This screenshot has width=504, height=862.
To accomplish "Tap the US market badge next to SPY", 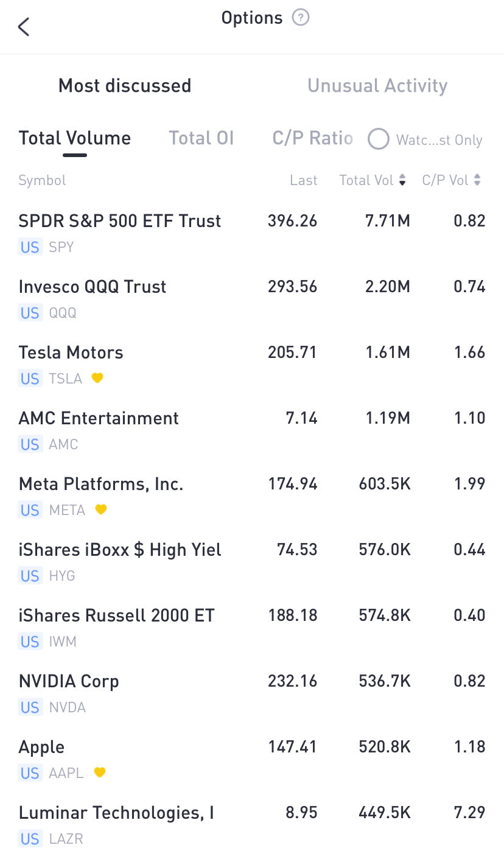I will 30,247.
